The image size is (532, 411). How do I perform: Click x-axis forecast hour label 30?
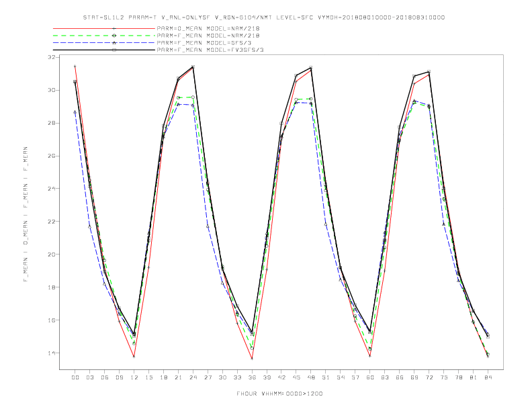222,377
